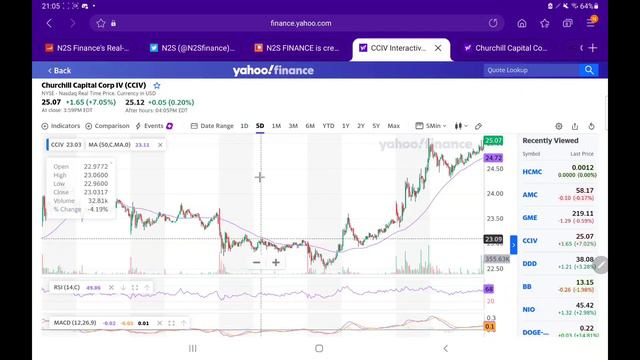Select the 1M range
640x360 pixels.
point(276,126)
